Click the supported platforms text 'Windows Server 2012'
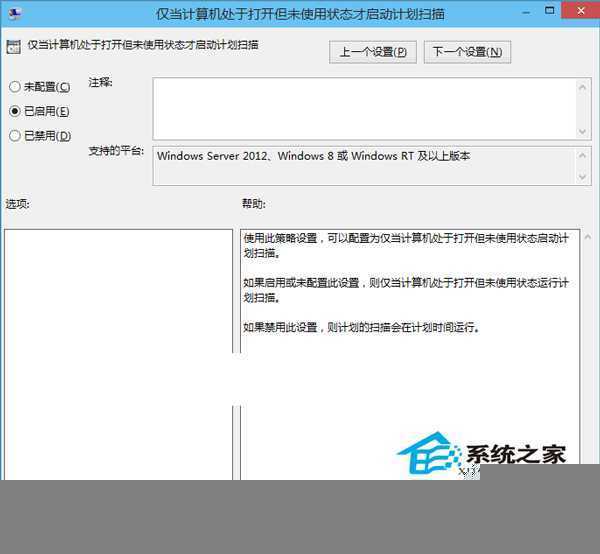600x554 pixels. pos(212,156)
